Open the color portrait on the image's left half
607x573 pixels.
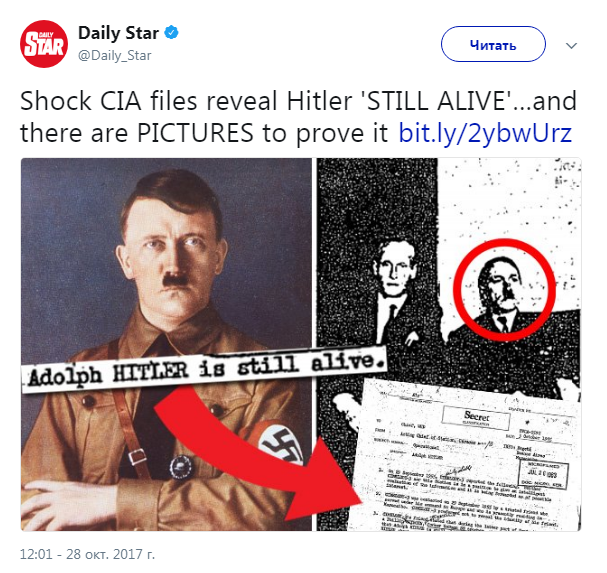click(x=166, y=344)
